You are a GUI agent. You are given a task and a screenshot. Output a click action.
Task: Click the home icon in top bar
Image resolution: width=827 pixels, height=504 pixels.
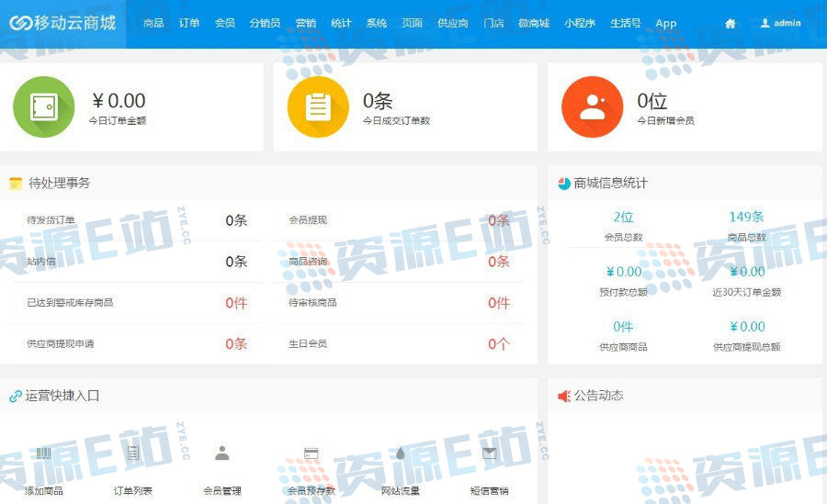[x=731, y=24]
